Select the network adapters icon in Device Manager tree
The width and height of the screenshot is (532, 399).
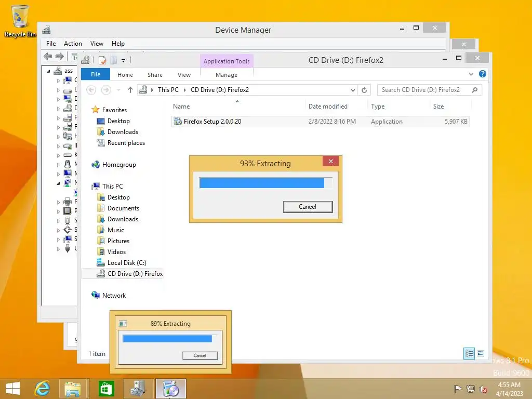pos(68,183)
